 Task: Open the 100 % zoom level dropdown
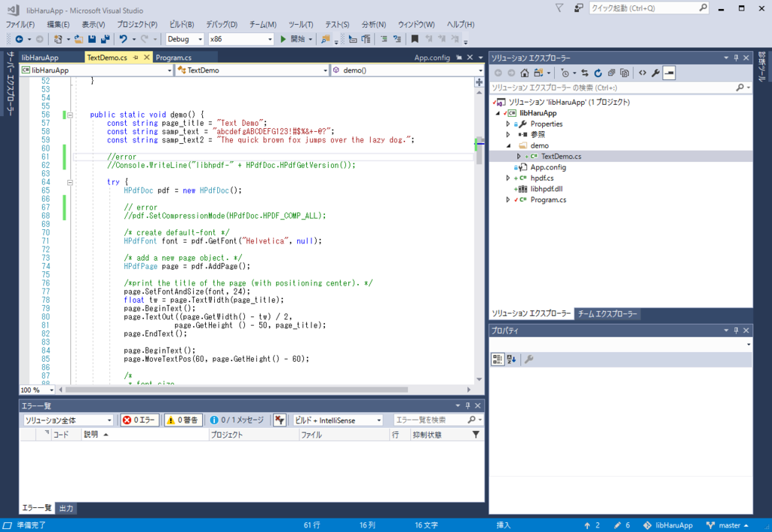point(37,390)
